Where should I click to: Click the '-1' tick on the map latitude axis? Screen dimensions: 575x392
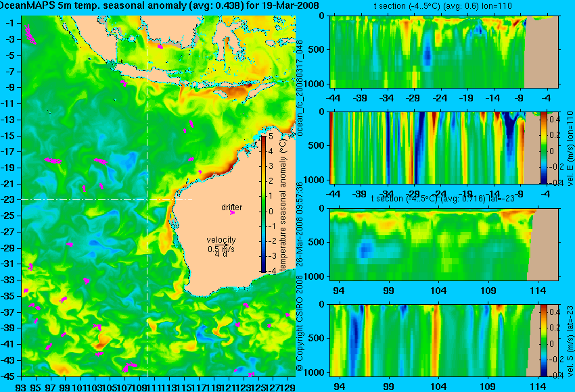click(9, 23)
